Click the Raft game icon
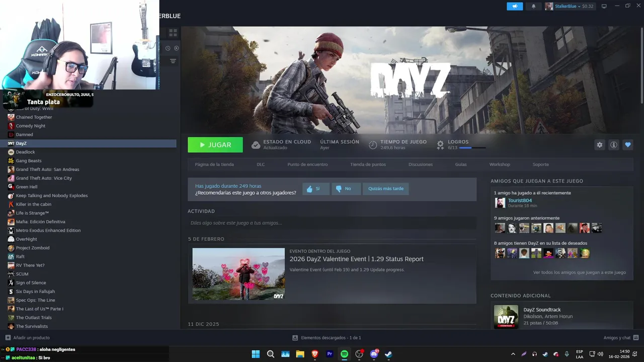The height and width of the screenshot is (362, 644). (11, 256)
